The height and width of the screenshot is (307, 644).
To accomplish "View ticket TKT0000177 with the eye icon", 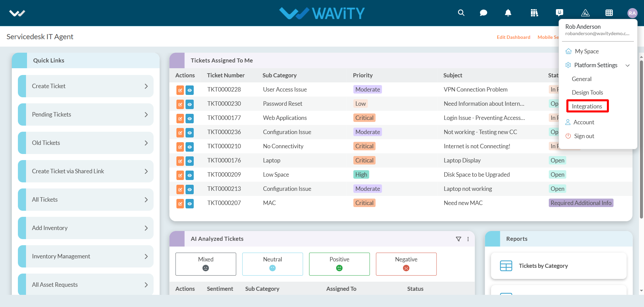I will click(x=190, y=119).
